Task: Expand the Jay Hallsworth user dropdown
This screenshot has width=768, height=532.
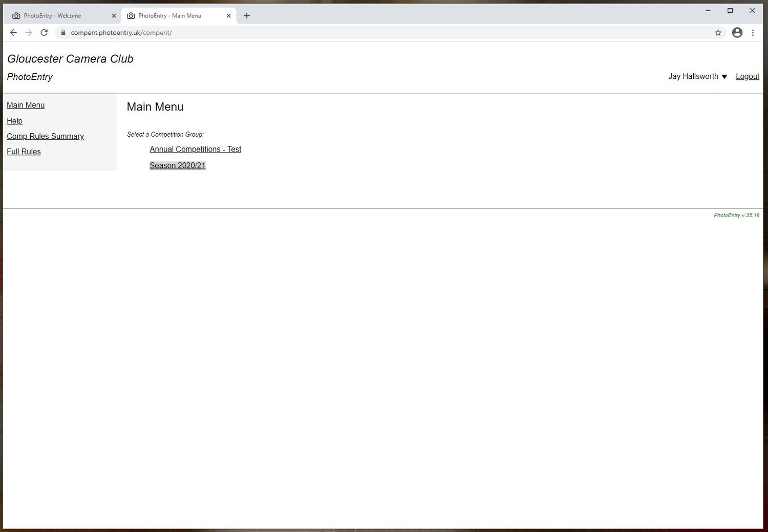Action: click(x=697, y=76)
